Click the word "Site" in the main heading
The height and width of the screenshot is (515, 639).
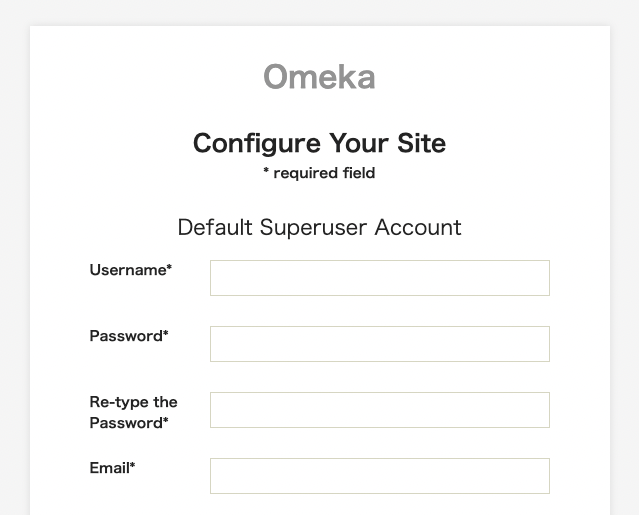coord(420,143)
